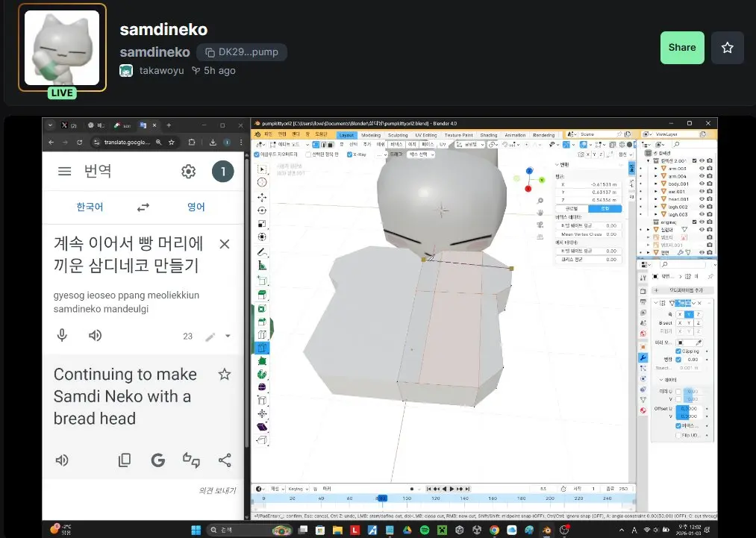Collapse the Mirror modifier panel

point(656,303)
